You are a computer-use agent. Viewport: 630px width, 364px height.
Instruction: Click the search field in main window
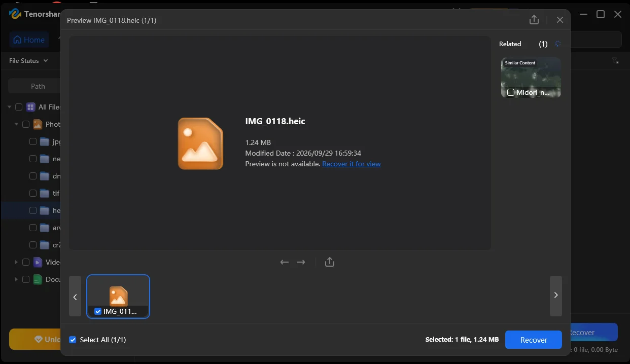pyautogui.click(x=596, y=40)
